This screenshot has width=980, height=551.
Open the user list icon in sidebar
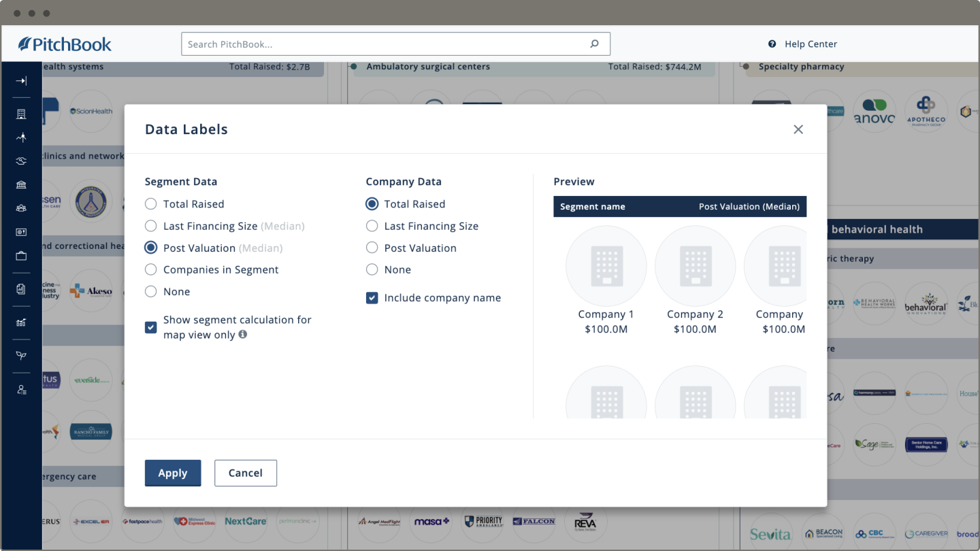(x=21, y=390)
